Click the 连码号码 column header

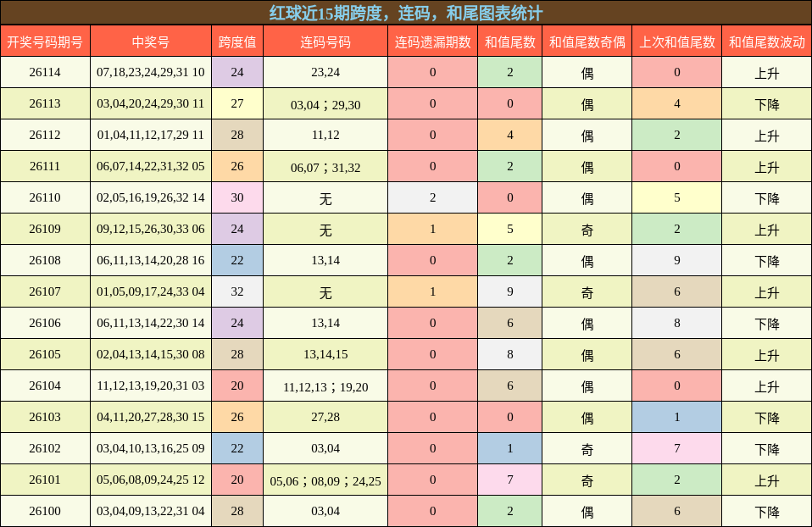(x=325, y=42)
